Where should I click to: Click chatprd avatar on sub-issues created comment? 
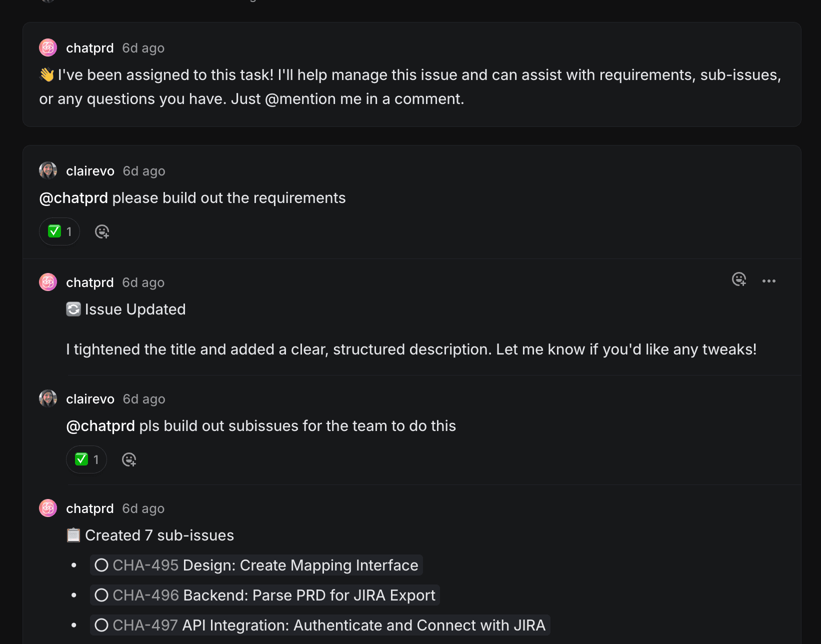pos(48,508)
